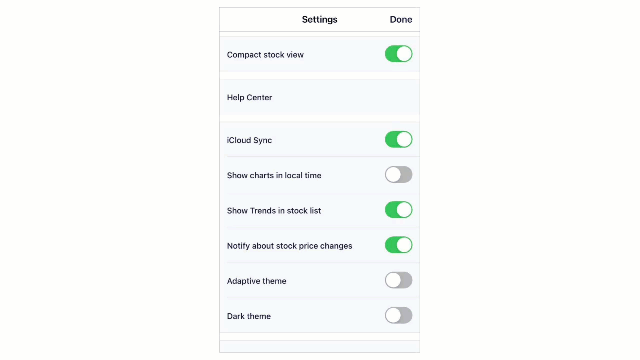Select the iCloud Sync label text

(249, 140)
